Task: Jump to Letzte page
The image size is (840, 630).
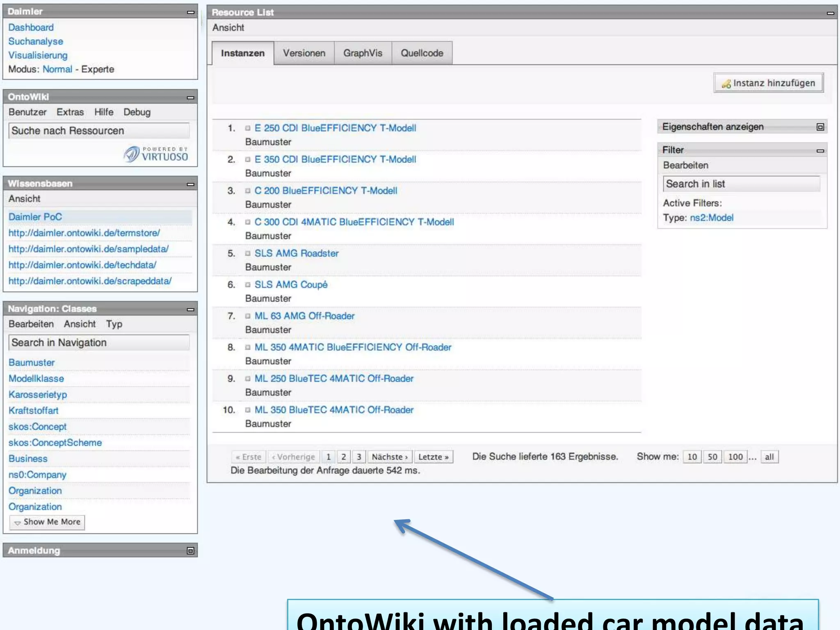Action: click(x=434, y=457)
